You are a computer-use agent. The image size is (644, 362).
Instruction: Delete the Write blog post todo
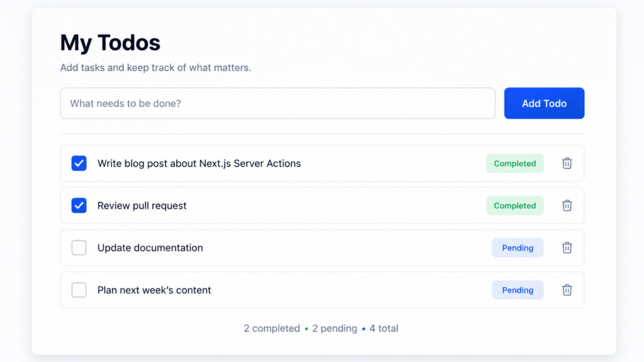(x=567, y=163)
